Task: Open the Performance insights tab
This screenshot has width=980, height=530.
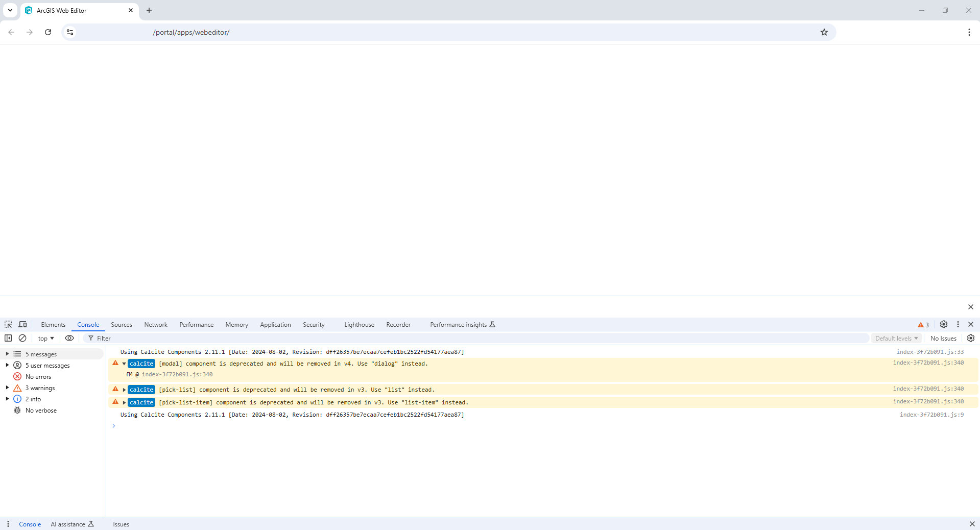Action: [x=462, y=325]
